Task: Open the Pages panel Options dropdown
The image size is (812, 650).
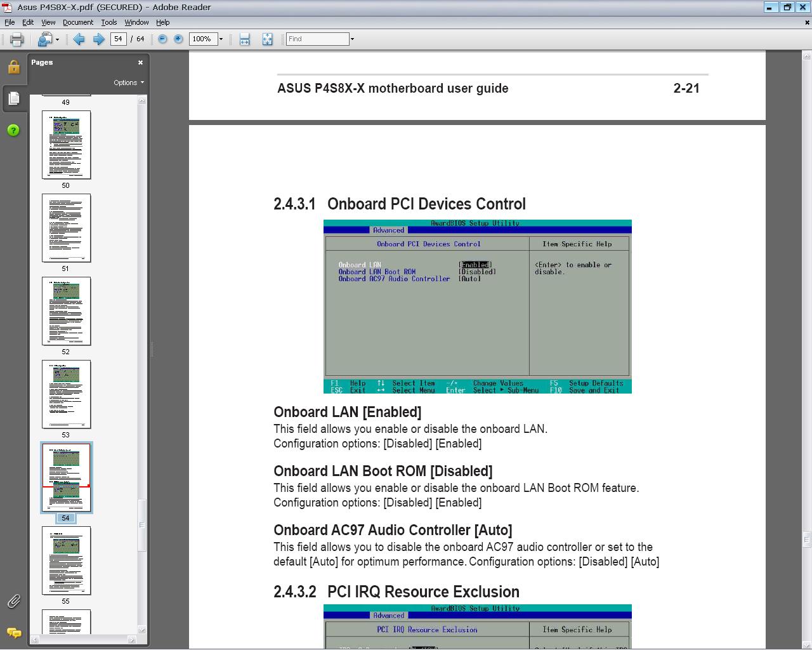Action: (129, 83)
